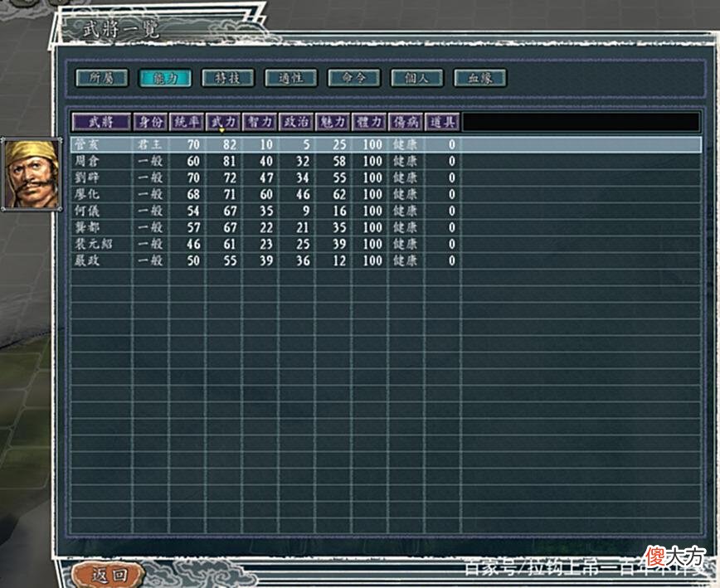Sort by the 傷病 column header
This screenshot has height=588, width=720.
click(406, 122)
